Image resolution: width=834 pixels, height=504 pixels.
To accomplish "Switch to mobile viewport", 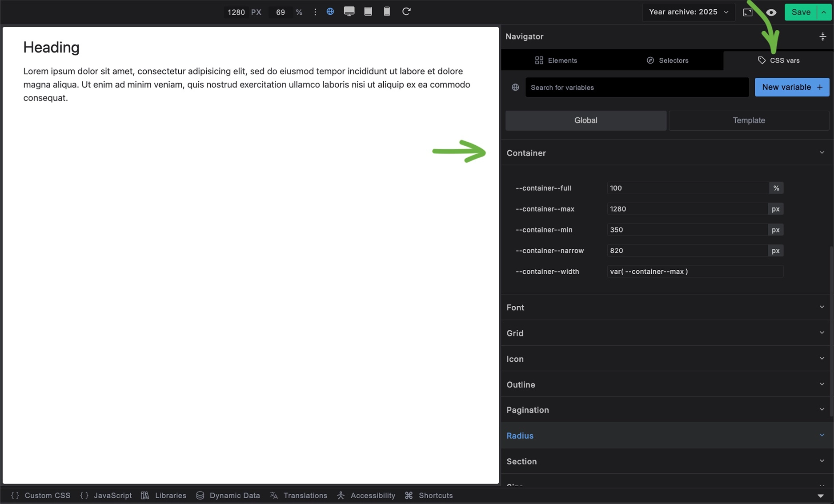I will (386, 12).
